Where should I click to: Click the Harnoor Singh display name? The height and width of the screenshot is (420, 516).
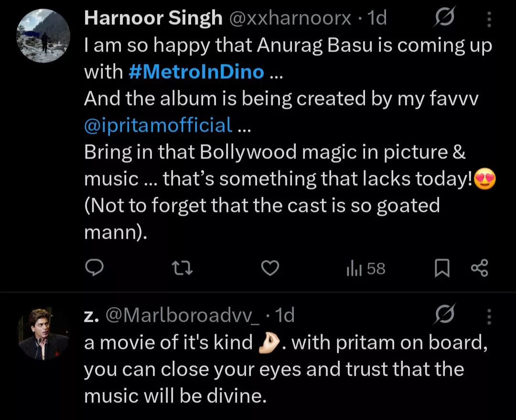pyautogui.click(x=153, y=19)
